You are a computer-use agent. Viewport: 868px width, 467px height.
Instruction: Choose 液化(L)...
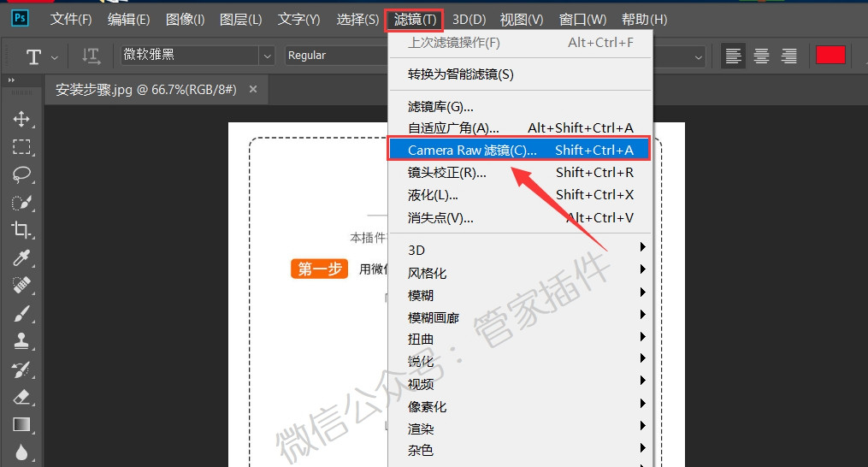click(x=521, y=195)
